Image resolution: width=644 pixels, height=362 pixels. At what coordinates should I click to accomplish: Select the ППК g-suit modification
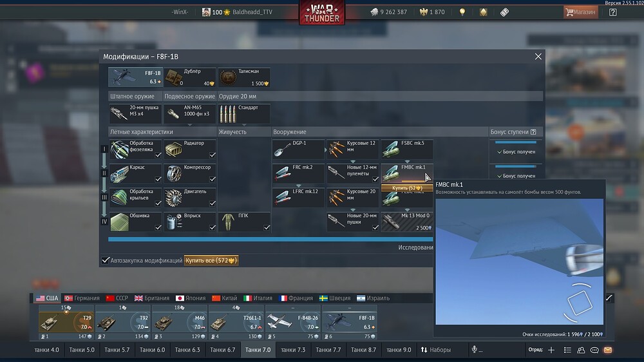tap(244, 222)
